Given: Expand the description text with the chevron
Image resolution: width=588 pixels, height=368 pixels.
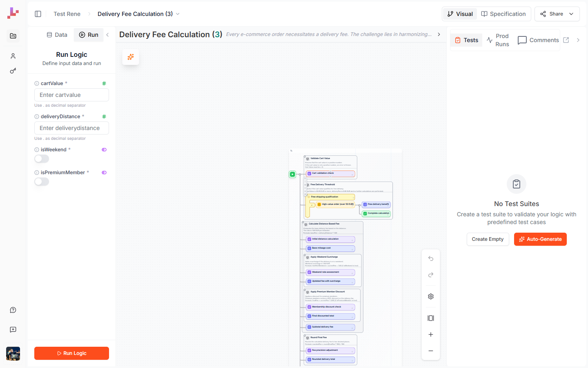Looking at the screenshot, I should coord(439,34).
